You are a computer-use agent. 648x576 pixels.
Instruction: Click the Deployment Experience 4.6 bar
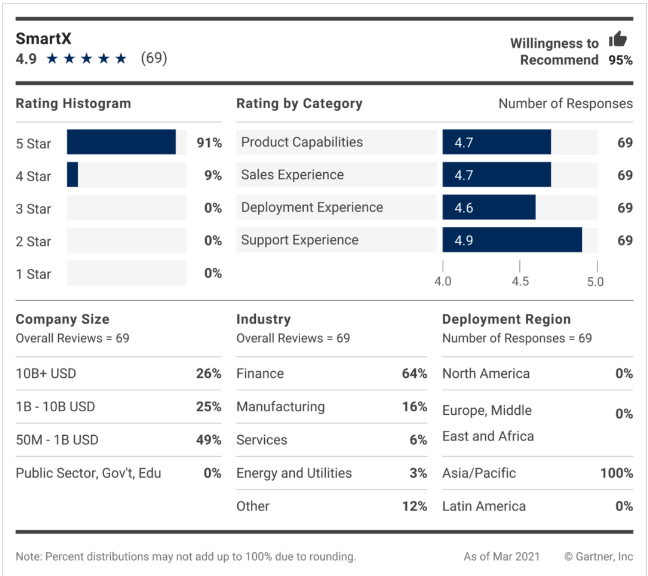click(x=489, y=207)
